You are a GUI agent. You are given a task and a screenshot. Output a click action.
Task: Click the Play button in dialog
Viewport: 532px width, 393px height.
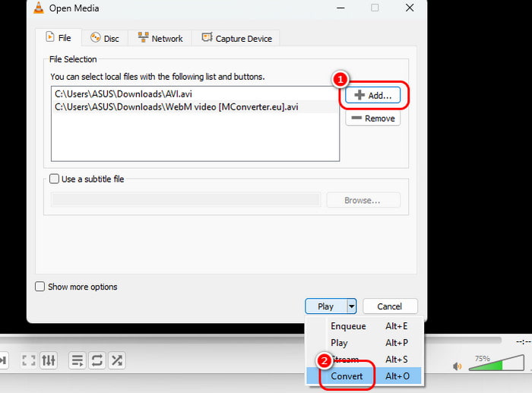(326, 306)
